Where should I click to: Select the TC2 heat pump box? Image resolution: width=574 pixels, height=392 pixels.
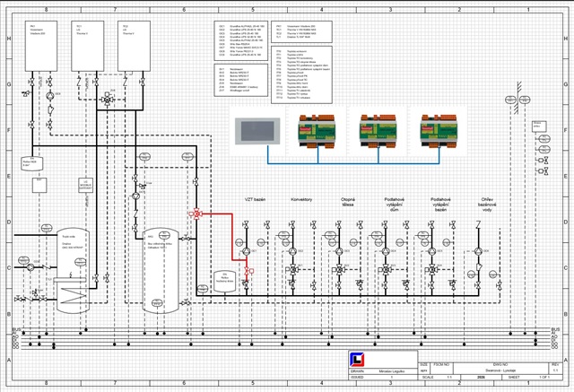click(x=134, y=46)
